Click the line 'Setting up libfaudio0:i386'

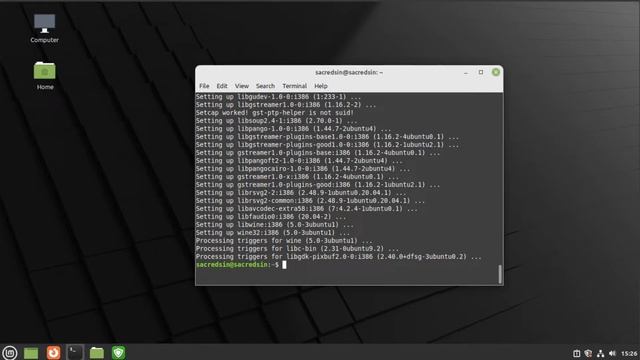[x=271, y=217]
